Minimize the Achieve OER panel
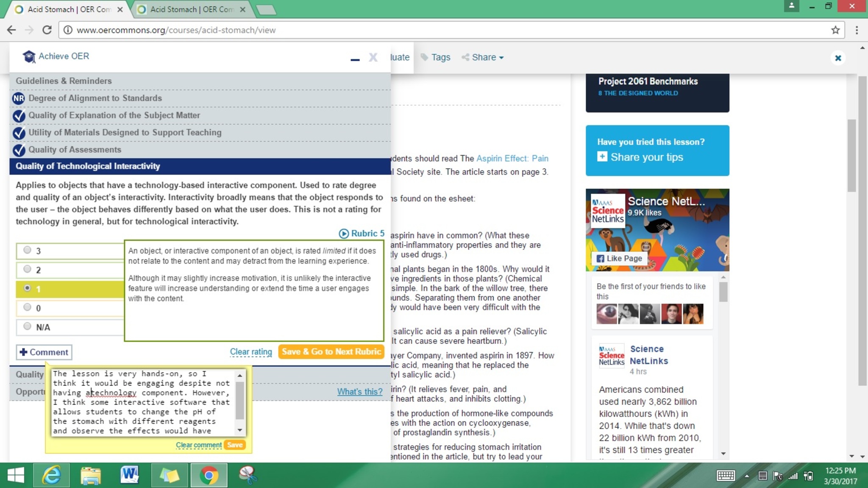 pyautogui.click(x=355, y=59)
